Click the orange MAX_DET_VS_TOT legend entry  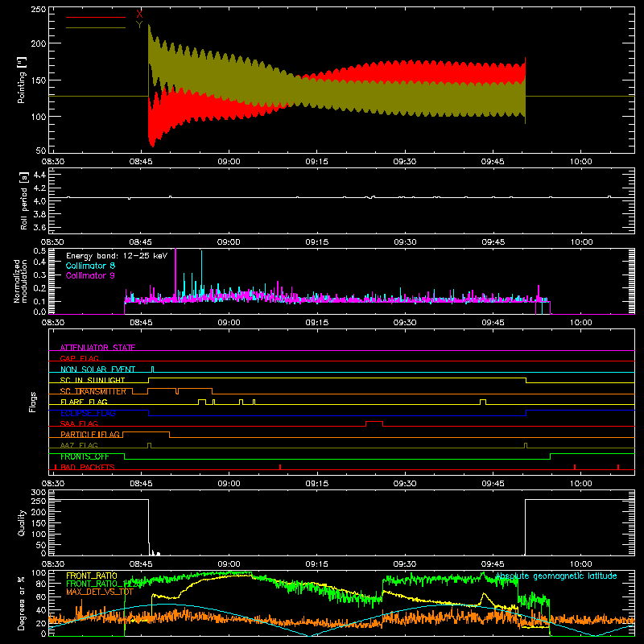pos(100,592)
